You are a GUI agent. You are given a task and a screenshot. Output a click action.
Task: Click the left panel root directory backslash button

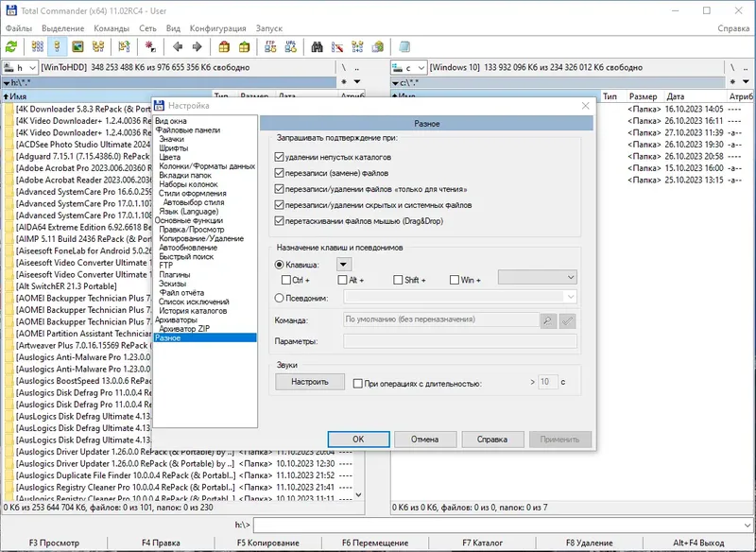pos(344,67)
